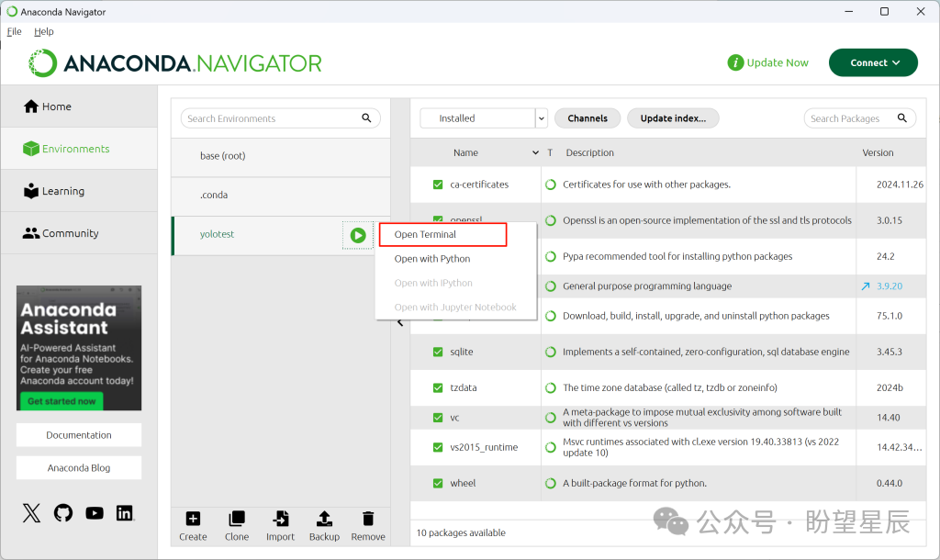Open the Help menu
Screen dimensions: 940x560
tap(44, 32)
